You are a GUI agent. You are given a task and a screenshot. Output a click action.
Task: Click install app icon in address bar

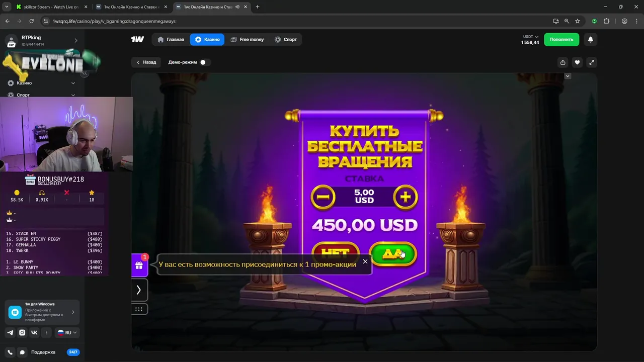click(x=555, y=21)
